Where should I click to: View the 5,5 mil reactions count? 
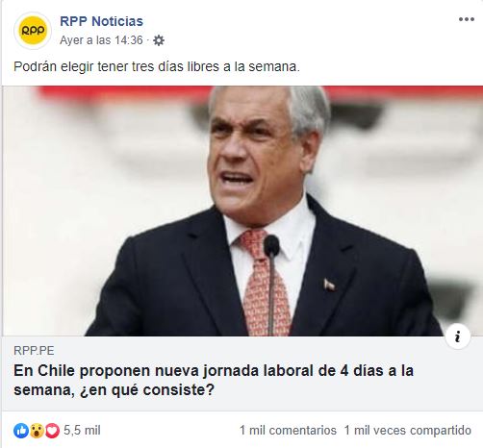pos(82,430)
